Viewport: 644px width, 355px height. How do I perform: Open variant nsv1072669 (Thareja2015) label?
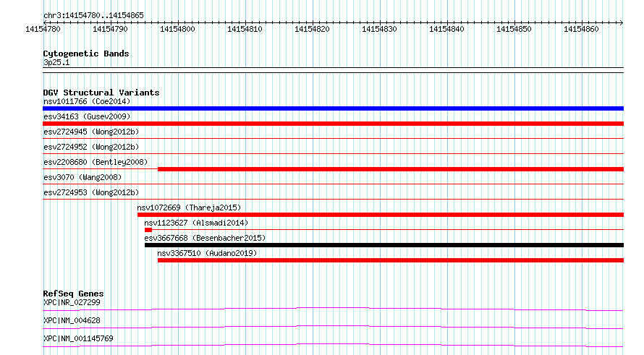click(189, 208)
